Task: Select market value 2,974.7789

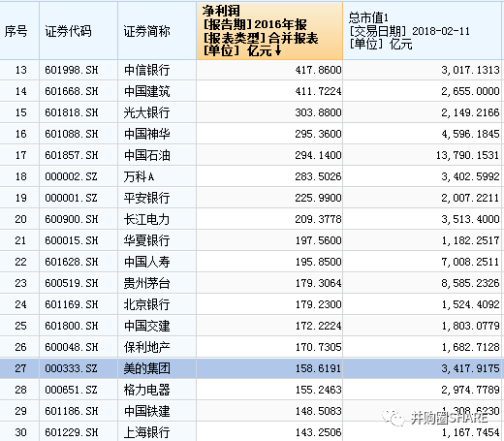Action: tap(422, 390)
